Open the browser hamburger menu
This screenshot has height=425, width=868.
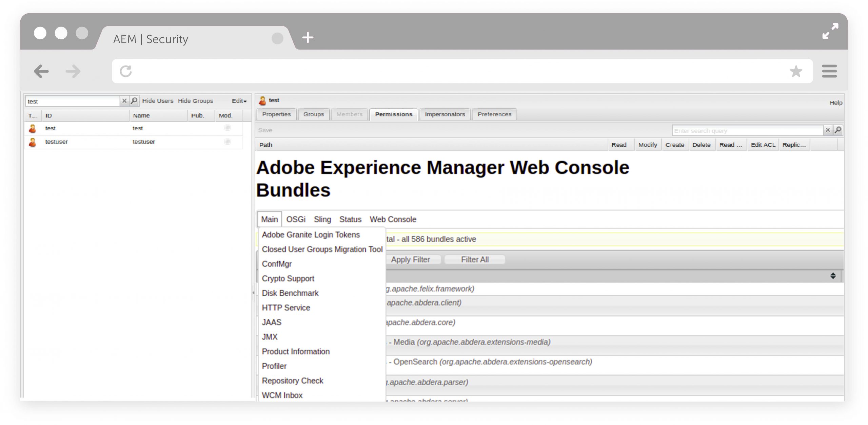[829, 71]
